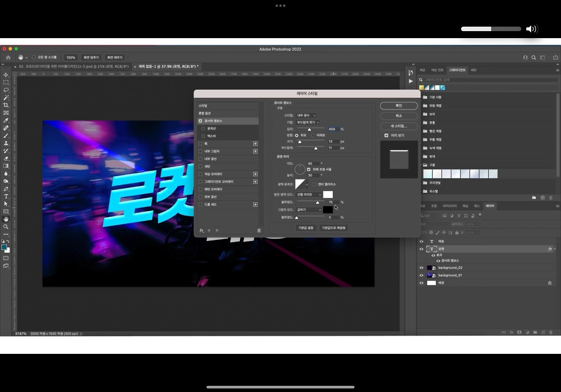Image resolution: width=561 pixels, height=392 pixels.
Task: Select the Zoom tool
Action: coord(6,227)
